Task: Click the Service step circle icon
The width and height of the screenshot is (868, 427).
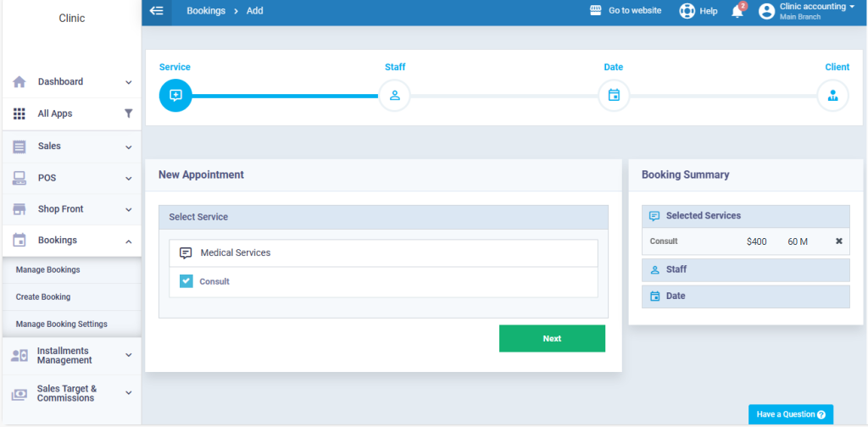Action: (175, 95)
